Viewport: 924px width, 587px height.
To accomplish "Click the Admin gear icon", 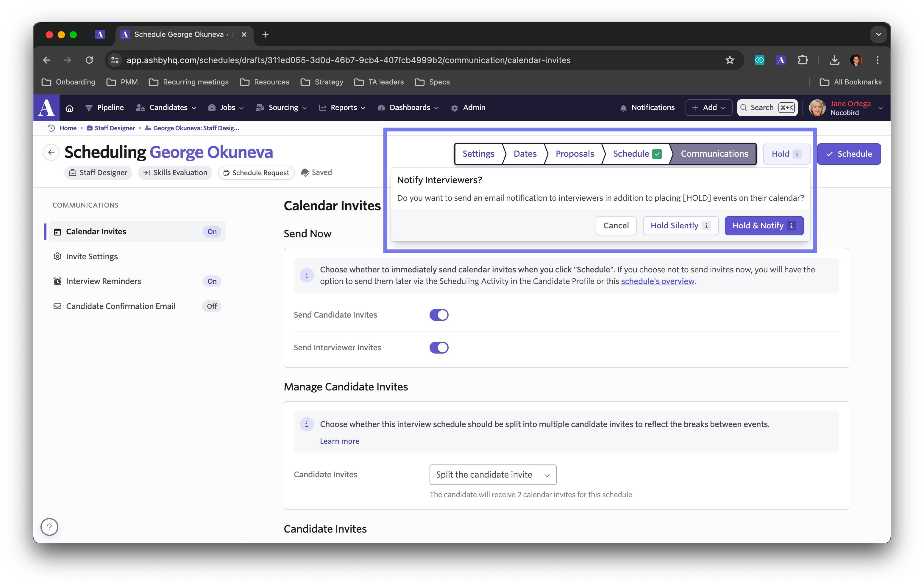I will click(x=455, y=108).
